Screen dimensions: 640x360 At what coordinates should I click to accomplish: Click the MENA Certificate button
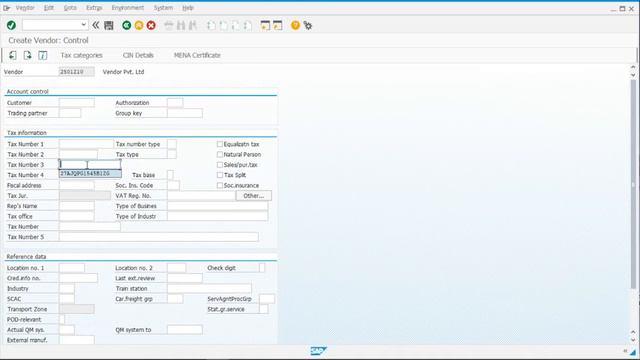tap(197, 55)
